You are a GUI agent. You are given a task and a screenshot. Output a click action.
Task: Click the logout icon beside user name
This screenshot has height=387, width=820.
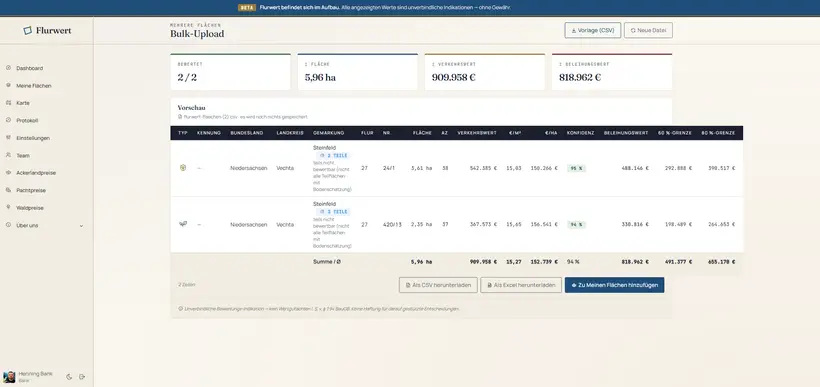82,377
